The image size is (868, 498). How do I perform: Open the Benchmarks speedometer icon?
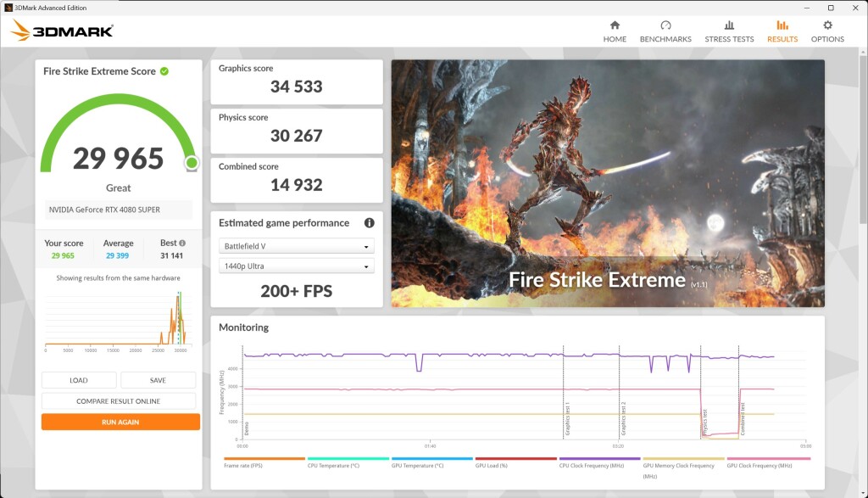[667, 28]
